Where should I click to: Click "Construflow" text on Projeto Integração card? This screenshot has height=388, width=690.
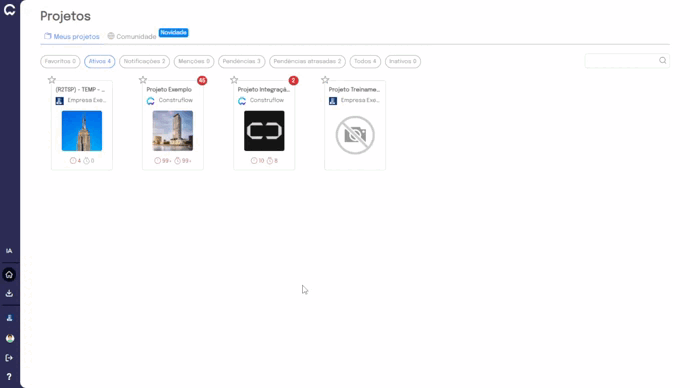[x=267, y=100]
